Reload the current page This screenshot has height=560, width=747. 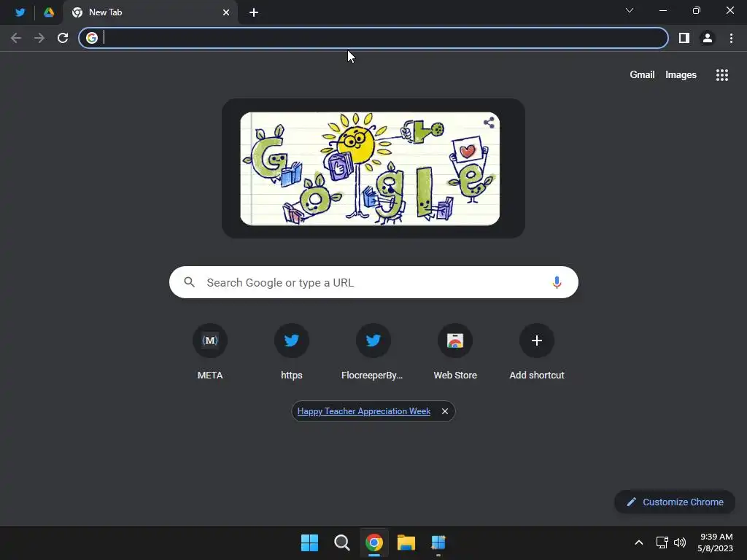[x=63, y=38]
